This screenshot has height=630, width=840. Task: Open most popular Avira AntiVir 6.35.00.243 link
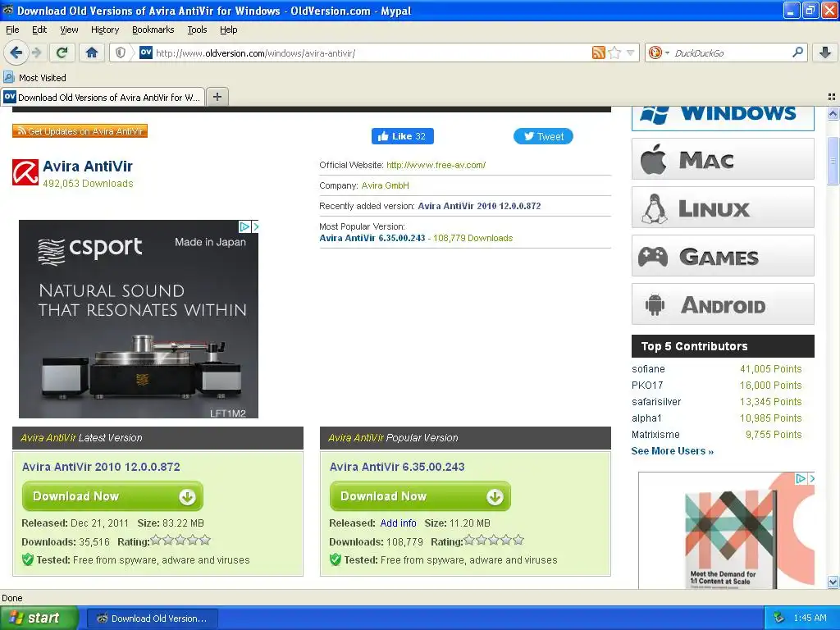click(x=372, y=238)
